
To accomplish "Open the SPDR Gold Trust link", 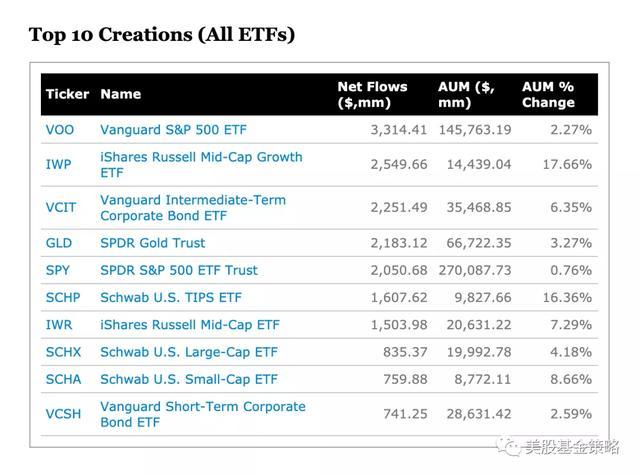I will [152, 243].
